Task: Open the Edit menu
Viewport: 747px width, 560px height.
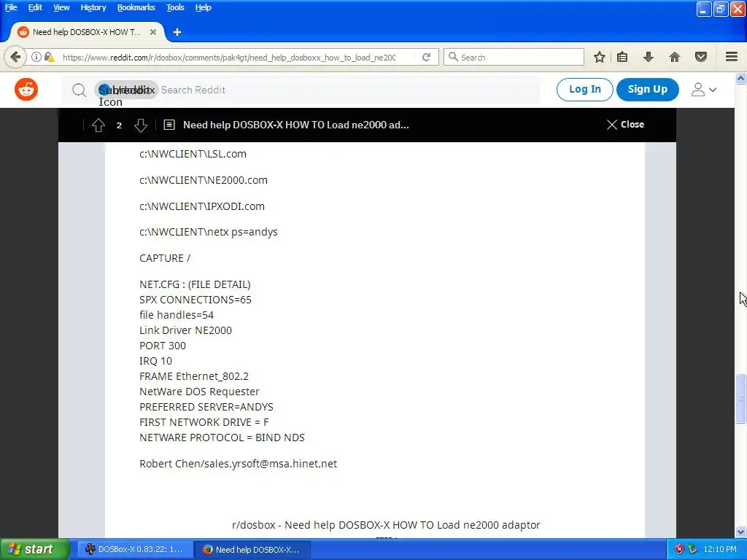Action: (x=35, y=7)
